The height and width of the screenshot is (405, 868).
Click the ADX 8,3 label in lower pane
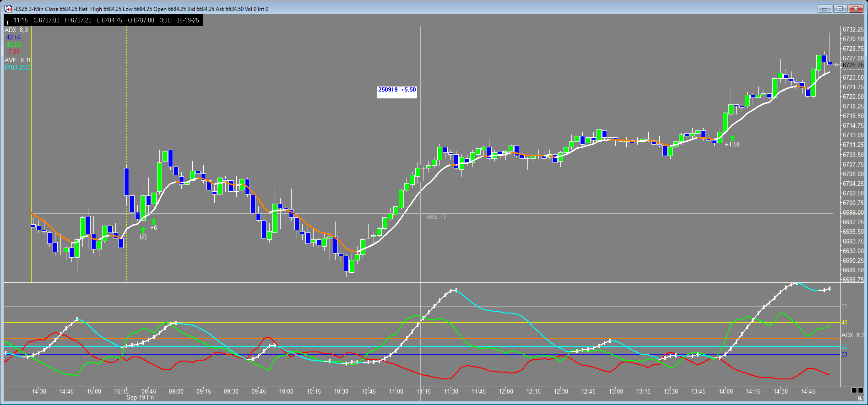[852, 335]
